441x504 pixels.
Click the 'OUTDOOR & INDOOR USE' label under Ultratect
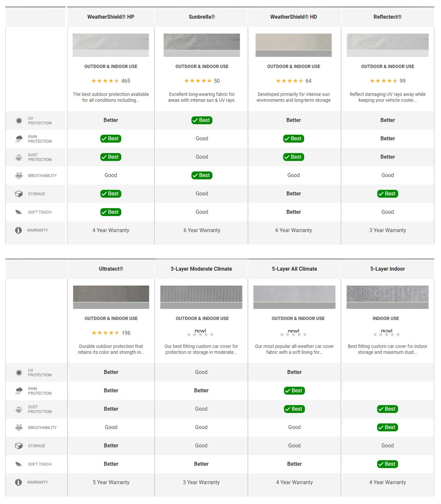[111, 319]
